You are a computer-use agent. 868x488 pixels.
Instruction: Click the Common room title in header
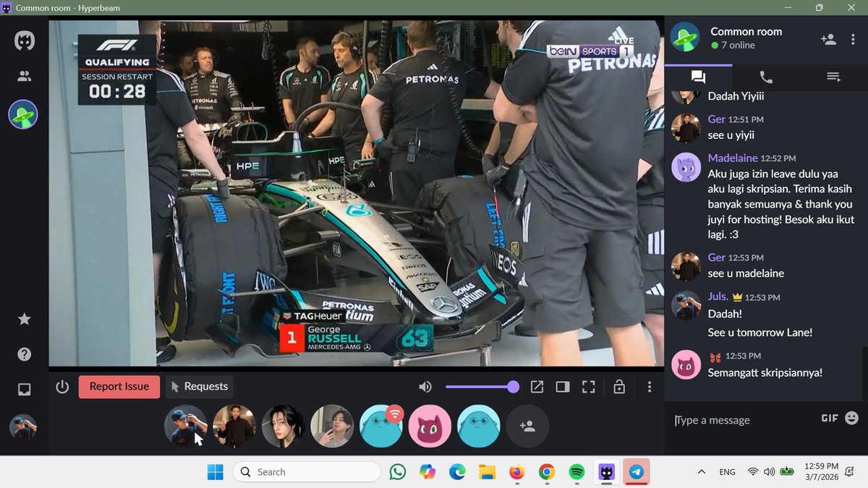pos(746,31)
